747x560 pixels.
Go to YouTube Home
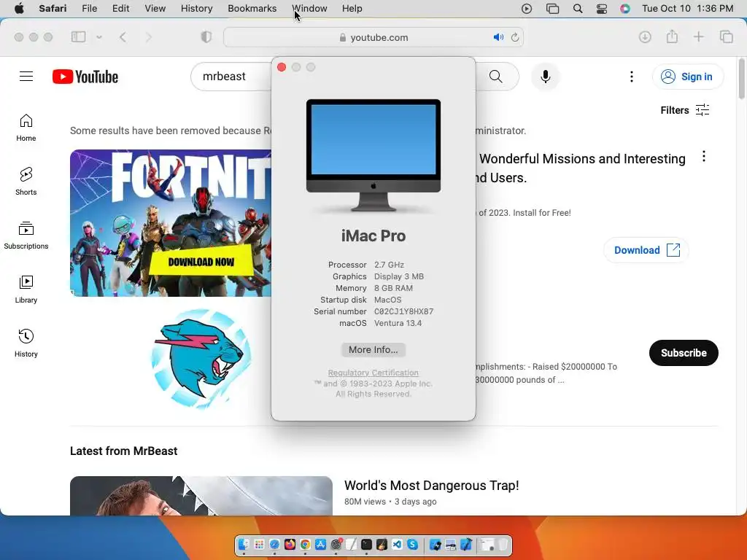[x=26, y=128]
